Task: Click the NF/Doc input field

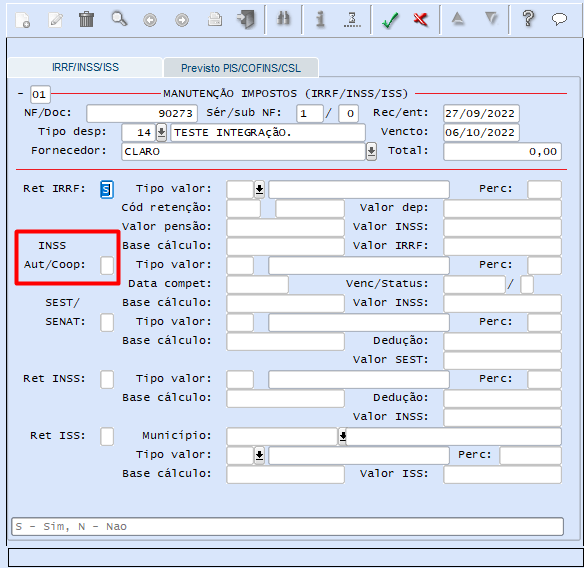Action: coord(142,114)
